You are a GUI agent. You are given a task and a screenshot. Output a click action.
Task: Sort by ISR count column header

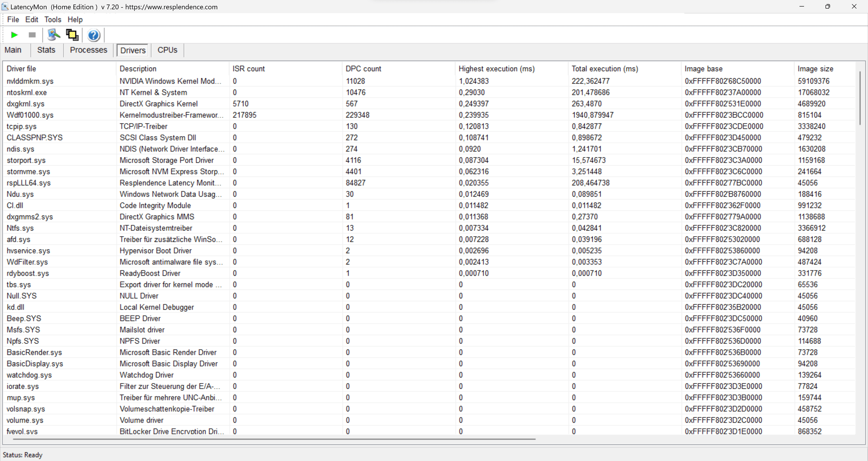(x=249, y=69)
